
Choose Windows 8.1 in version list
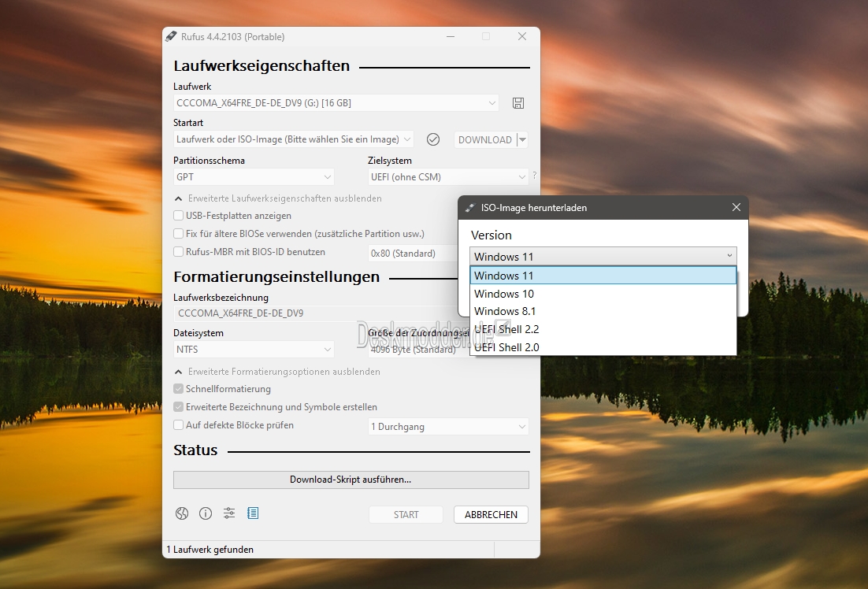[x=603, y=311]
